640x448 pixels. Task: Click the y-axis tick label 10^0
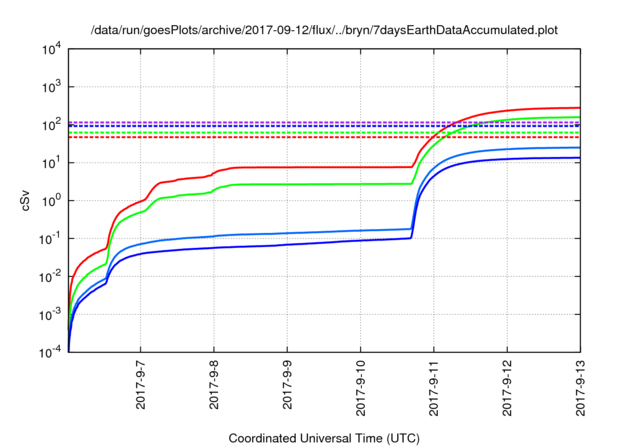pos(50,200)
